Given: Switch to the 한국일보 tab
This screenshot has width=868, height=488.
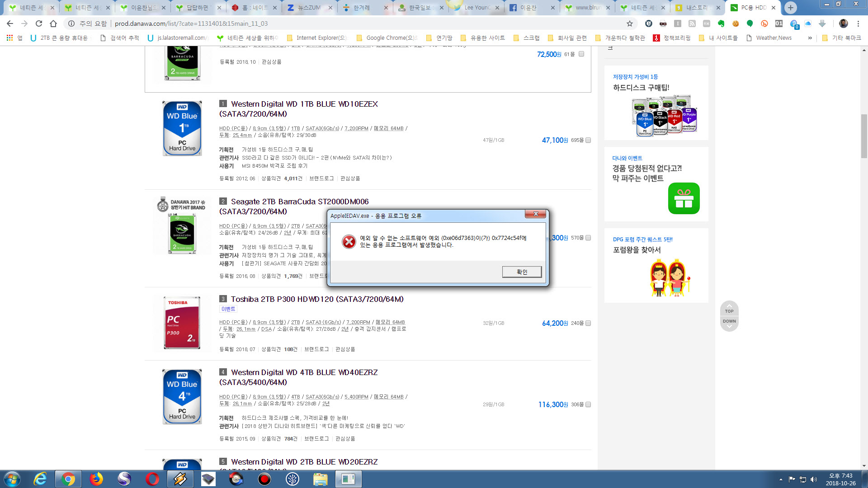Looking at the screenshot, I should (x=420, y=8).
